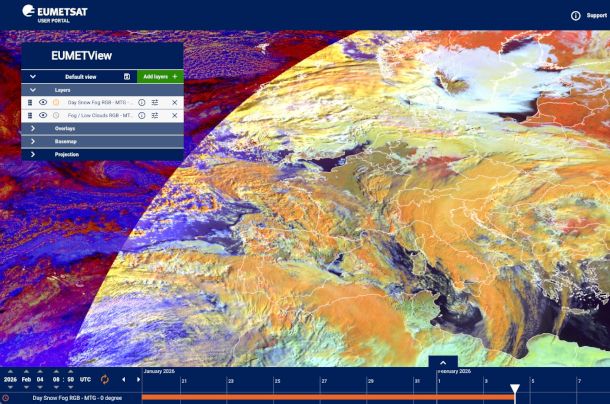
Task: Click the Add layers button
Action: pyautogui.click(x=160, y=77)
